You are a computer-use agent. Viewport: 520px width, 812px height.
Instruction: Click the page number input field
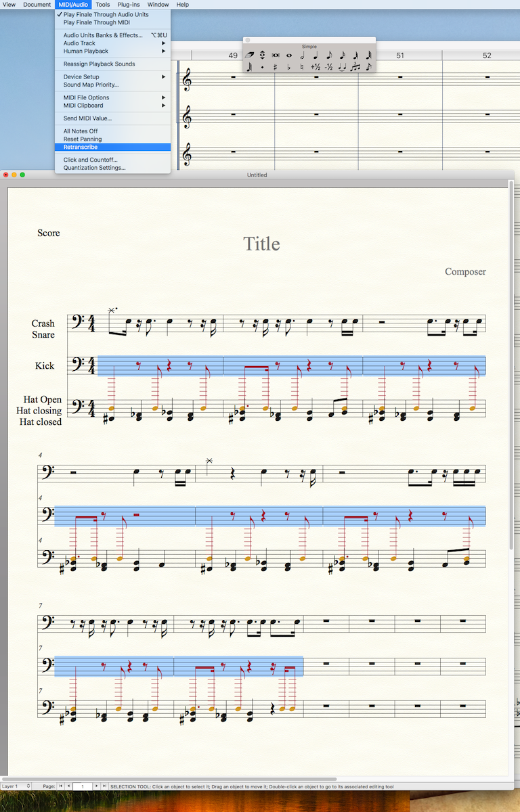[82, 786]
